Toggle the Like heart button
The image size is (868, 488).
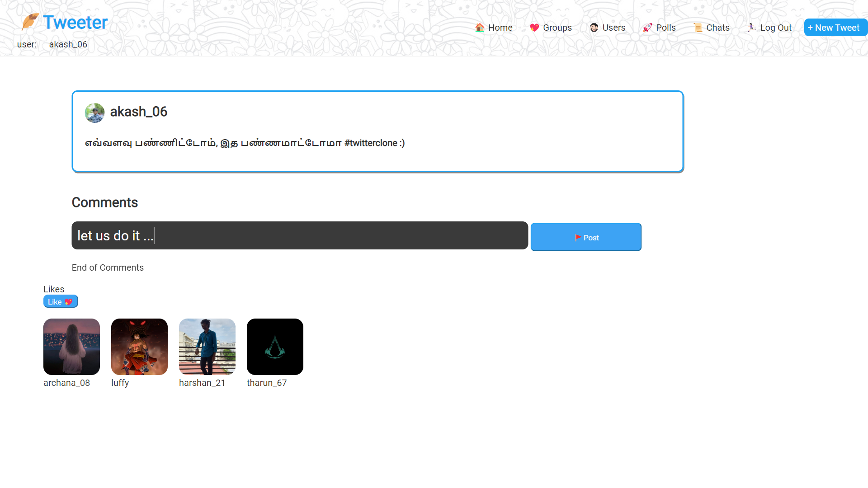(x=61, y=301)
